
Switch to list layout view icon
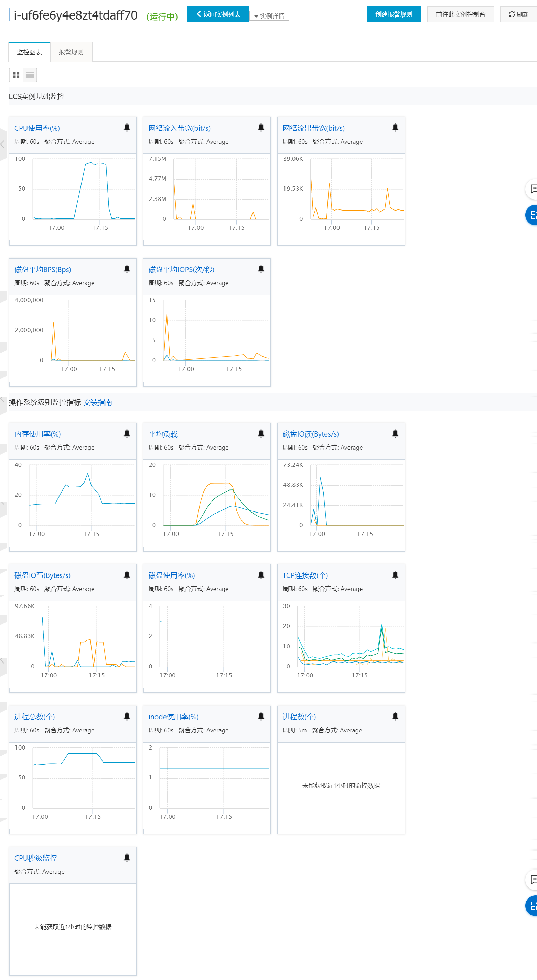(x=30, y=75)
